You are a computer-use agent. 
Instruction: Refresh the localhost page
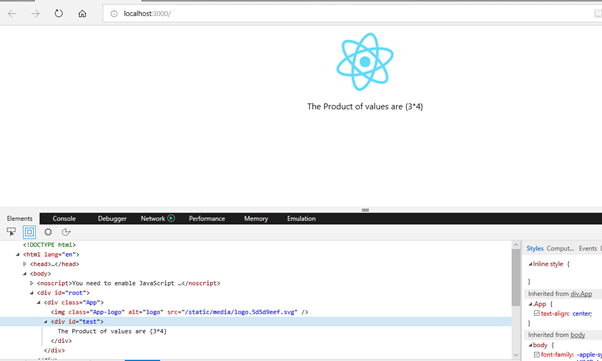pyautogui.click(x=58, y=13)
